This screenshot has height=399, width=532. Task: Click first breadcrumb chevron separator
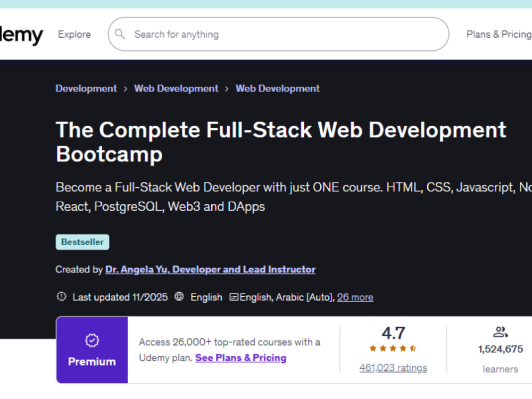tap(126, 89)
